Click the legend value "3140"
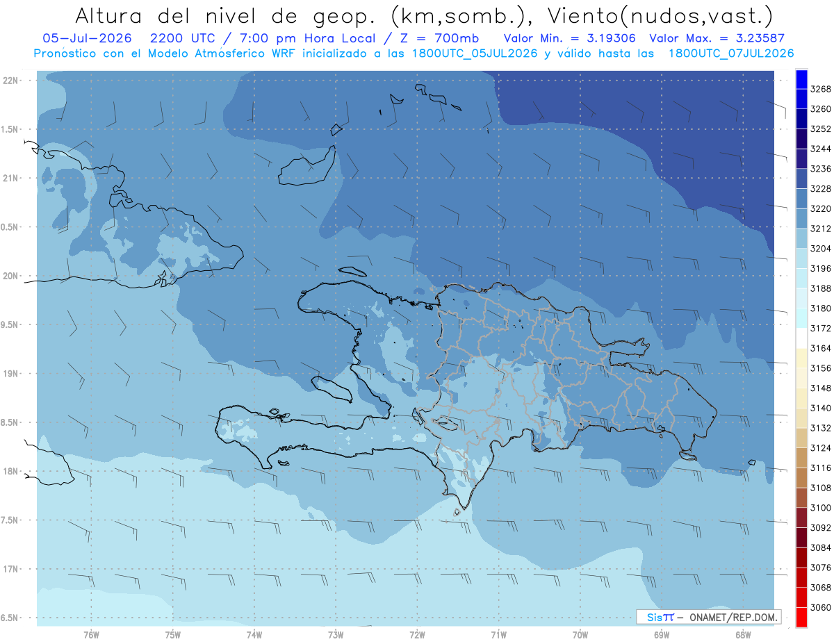The width and height of the screenshot is (834, 644). tap(821, 408)
